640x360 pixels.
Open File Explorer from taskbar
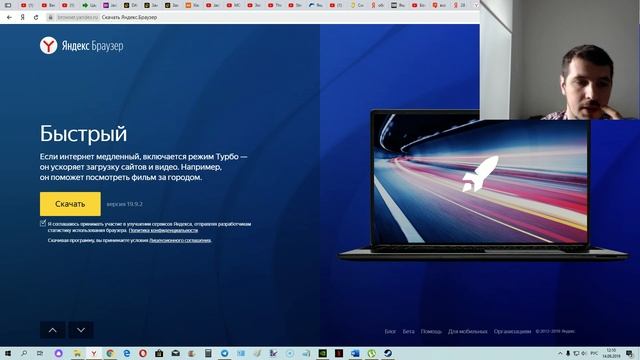coord(77,353)
